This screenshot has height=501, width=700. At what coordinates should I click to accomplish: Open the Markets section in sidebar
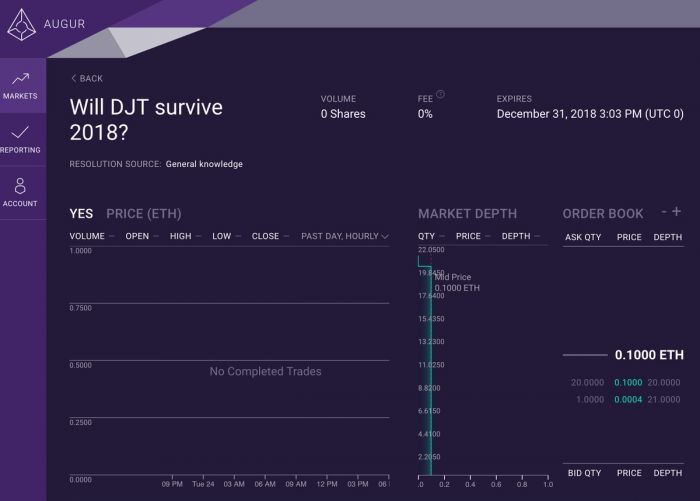(21, 86)
